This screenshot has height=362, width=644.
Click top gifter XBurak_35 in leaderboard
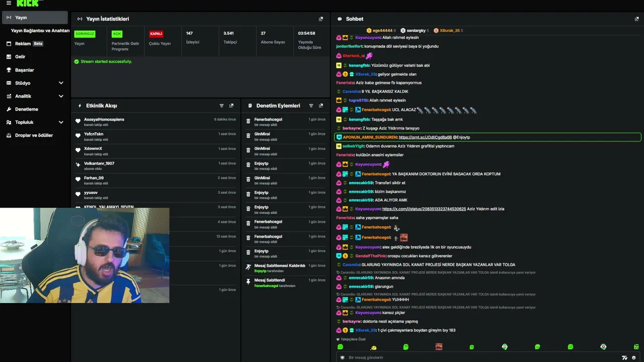[448, 31]
